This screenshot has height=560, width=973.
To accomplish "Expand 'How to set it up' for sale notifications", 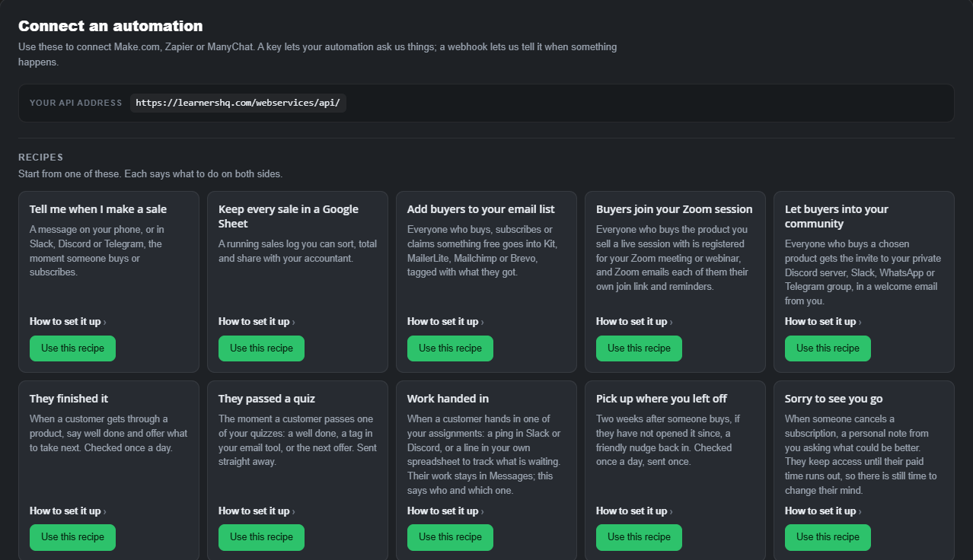I will (x=68, y=322).
